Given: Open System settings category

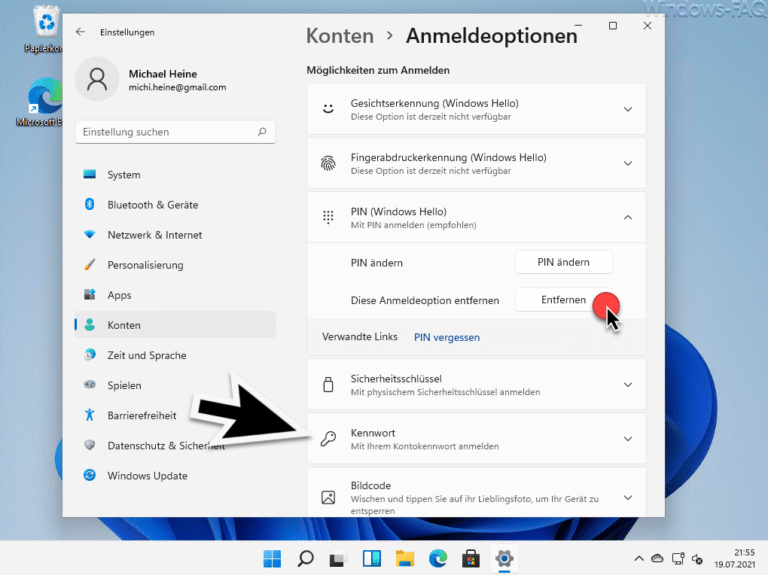Looking at the screenshot, I should (x=176, y=174).
